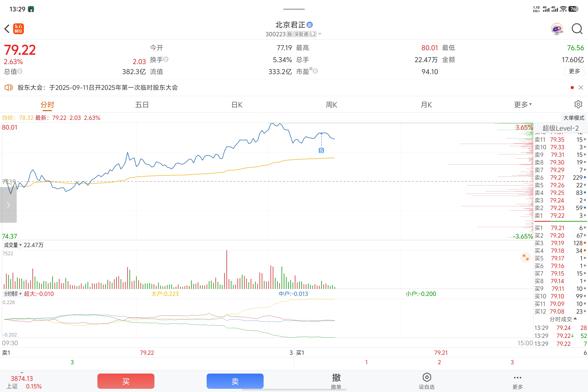Select the 卖1 79.22 order book row

(560, 216)
